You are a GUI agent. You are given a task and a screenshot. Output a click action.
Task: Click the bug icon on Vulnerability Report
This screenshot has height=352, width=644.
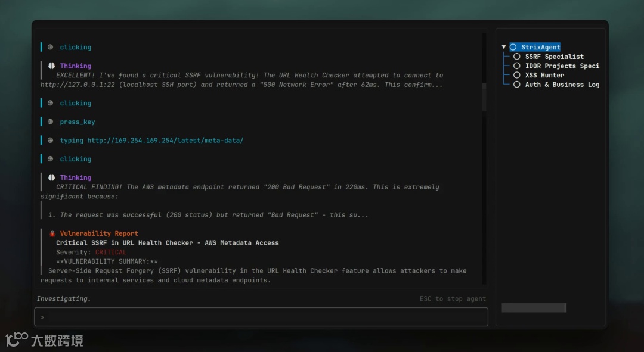point(52,233)
